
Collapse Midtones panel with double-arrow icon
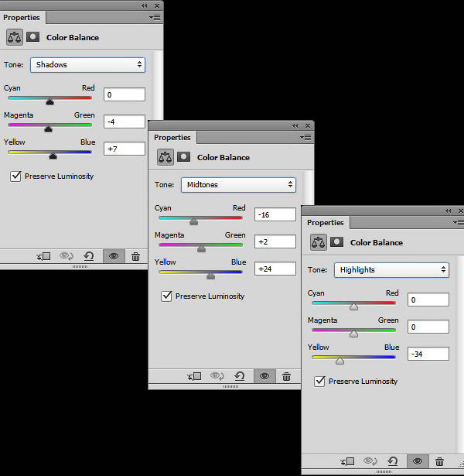pos(295,125)
